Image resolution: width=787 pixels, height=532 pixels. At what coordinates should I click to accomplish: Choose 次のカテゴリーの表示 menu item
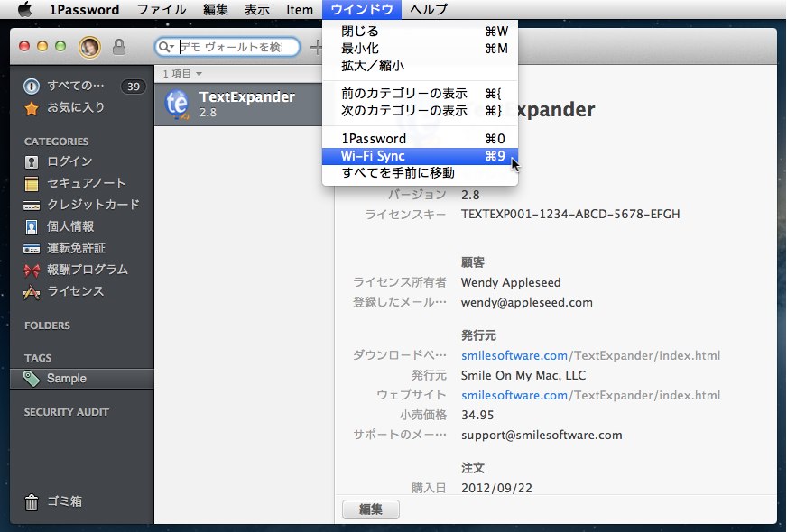(420, 111)
